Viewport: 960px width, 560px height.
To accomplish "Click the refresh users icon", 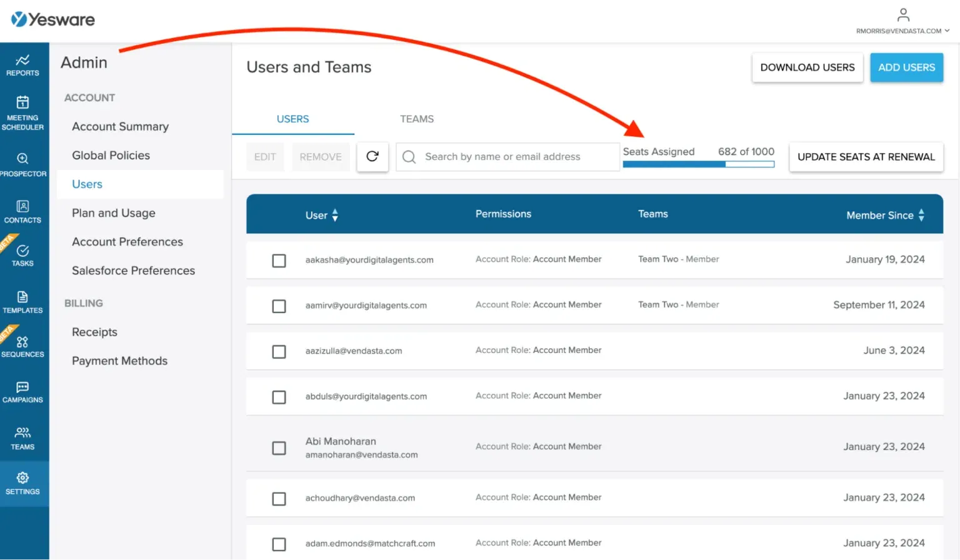I will [x=372, y=157].
